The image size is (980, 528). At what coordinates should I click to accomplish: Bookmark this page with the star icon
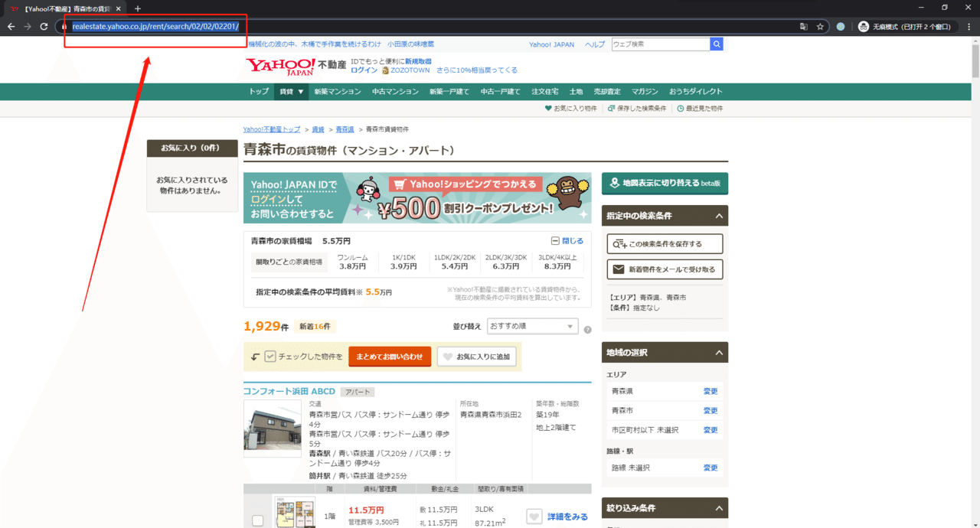click(x=820, y=26)
